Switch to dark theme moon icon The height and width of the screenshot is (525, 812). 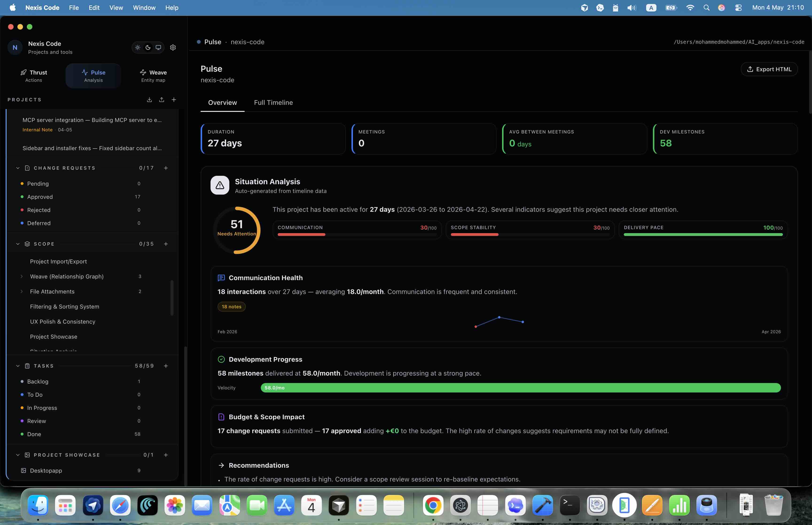pos(148,47)
